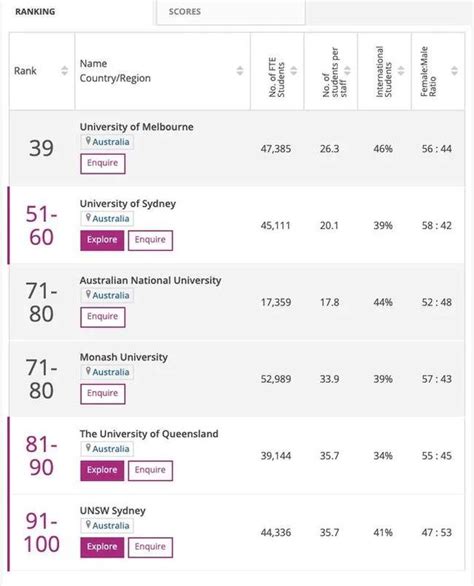Sort by No. of FTE Students
This screenshot has height=586, width=474.
coord(294,70)
